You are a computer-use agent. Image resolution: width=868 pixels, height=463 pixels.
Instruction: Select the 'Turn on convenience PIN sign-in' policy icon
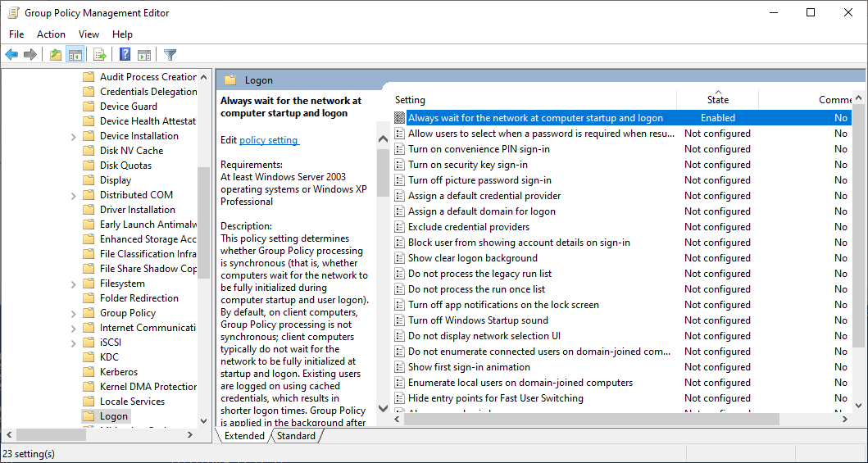[400, 149]
